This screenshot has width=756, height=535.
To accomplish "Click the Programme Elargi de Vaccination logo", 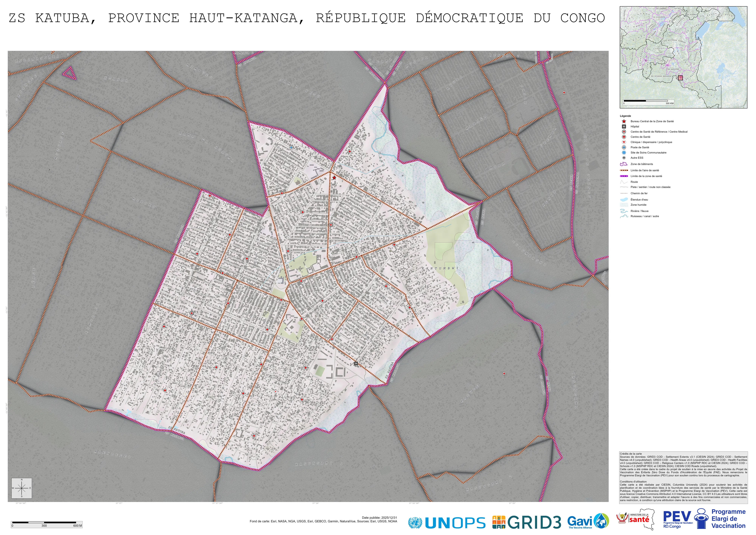I will coord(720,519).
